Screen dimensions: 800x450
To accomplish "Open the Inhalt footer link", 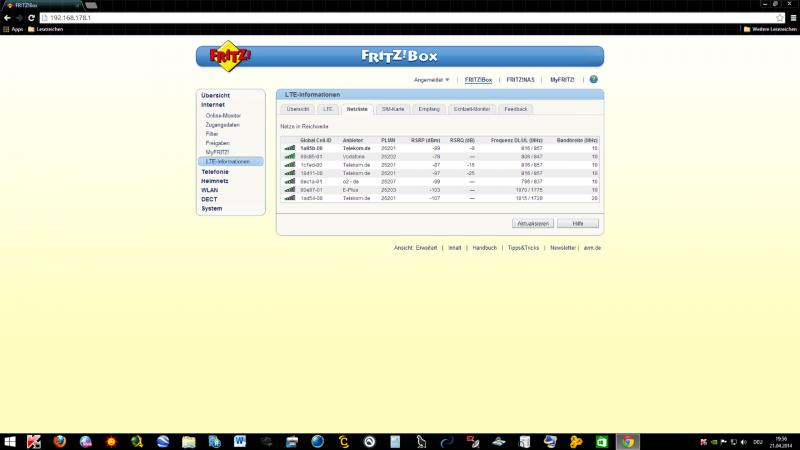I will (x=455, y=248).
